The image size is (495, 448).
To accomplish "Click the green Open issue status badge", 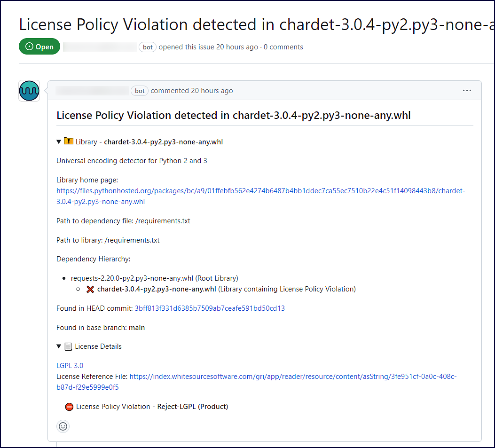I will pos(39,47).
